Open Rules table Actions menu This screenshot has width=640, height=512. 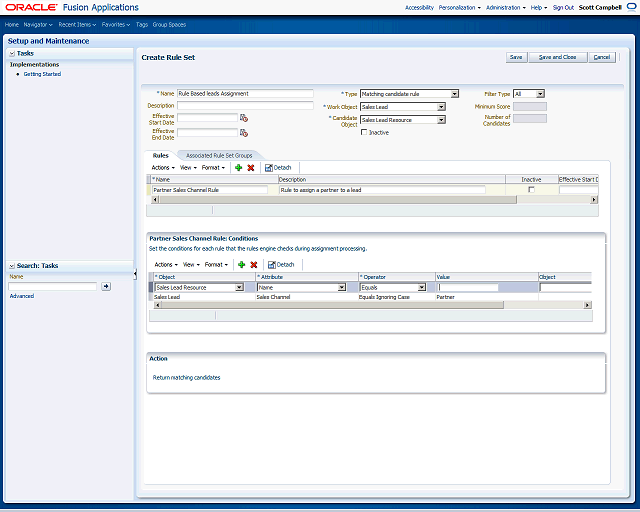[x=163, y=167]
